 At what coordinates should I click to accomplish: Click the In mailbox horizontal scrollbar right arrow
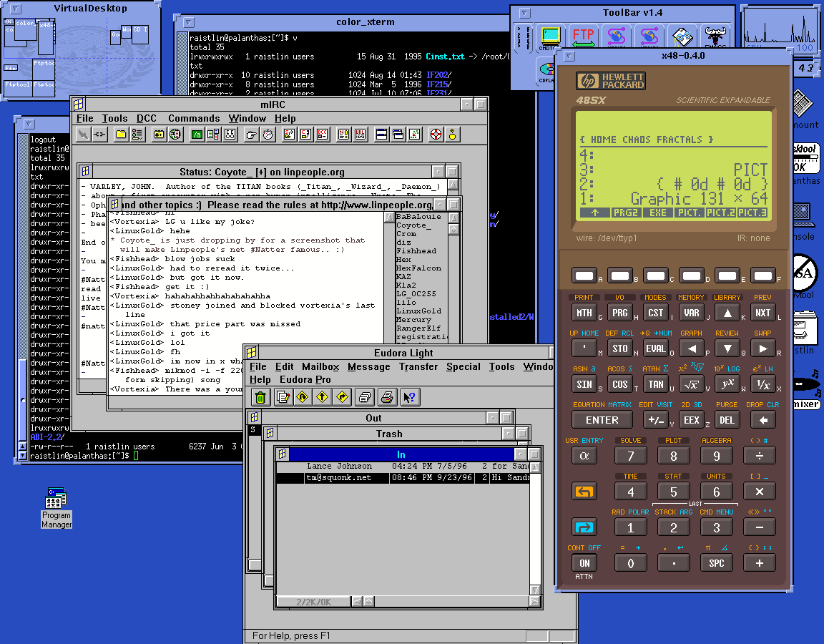534,601
